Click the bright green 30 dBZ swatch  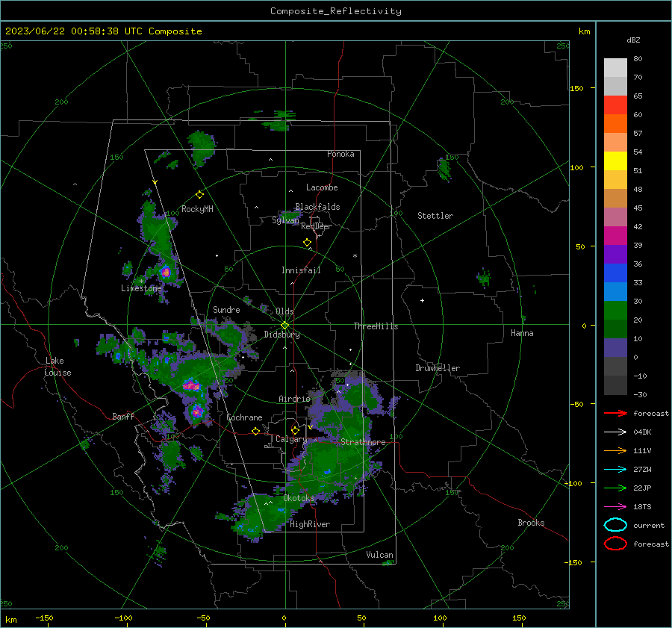click(615, 311)
